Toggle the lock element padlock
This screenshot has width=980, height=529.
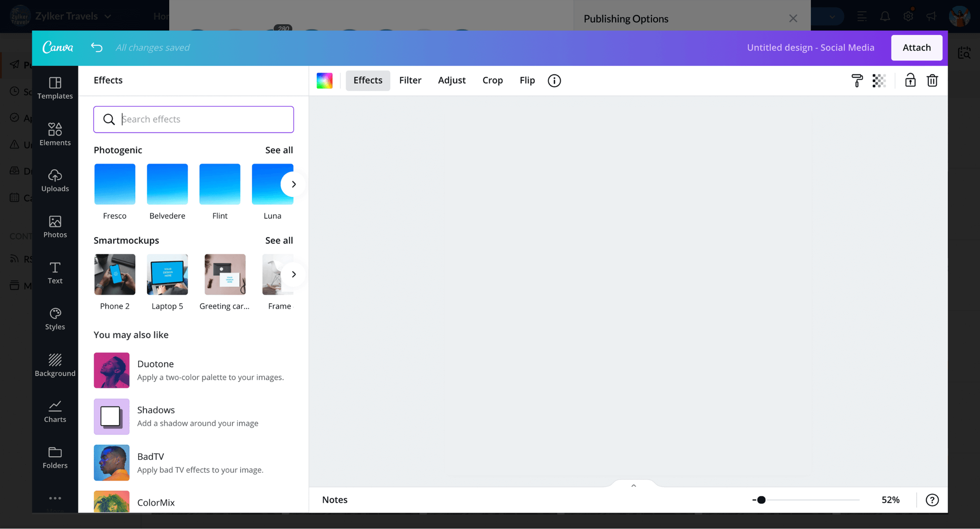pyautogui.click(x=910, y=80)
